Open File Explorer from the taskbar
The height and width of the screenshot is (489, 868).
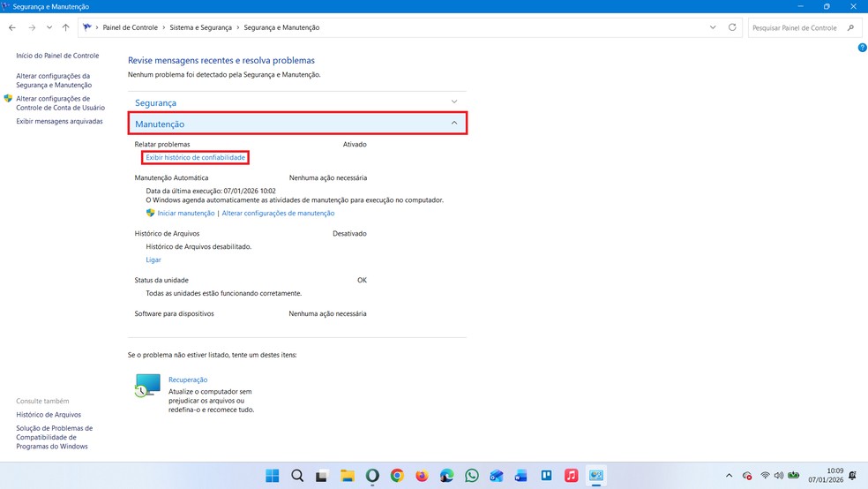(347, 476)
